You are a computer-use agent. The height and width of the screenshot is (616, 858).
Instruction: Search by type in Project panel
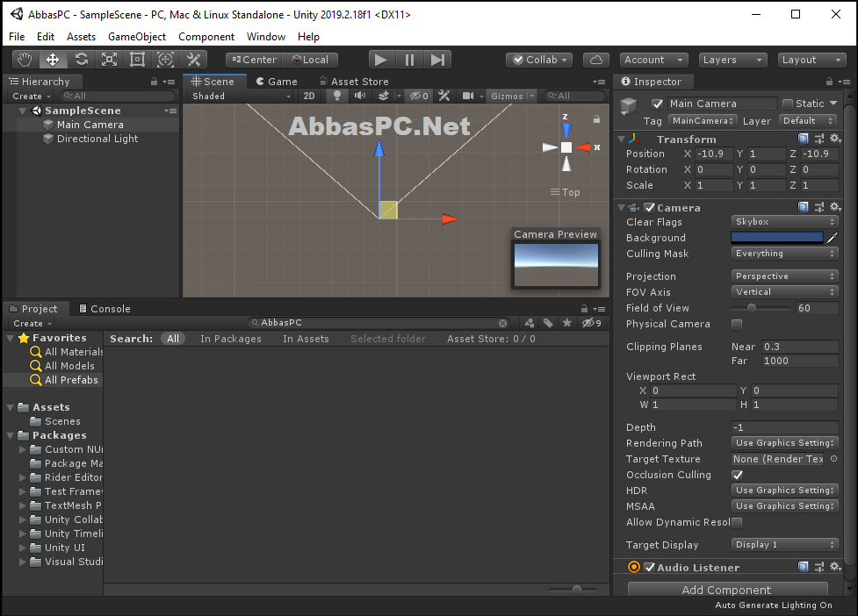point(530,323)
